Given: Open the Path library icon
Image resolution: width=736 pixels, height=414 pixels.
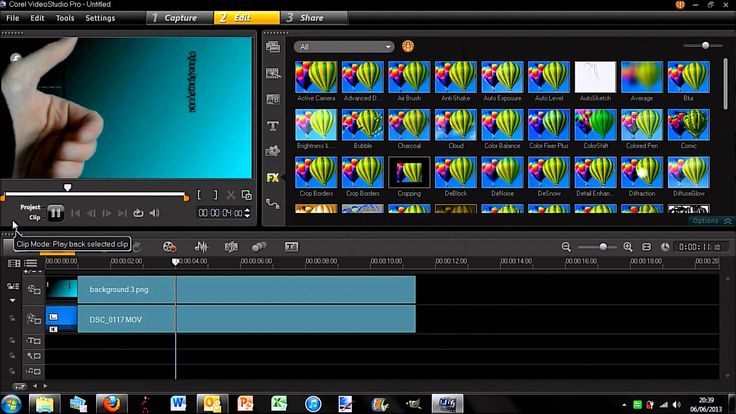Looking at the screenshot, I should (273, 204).
